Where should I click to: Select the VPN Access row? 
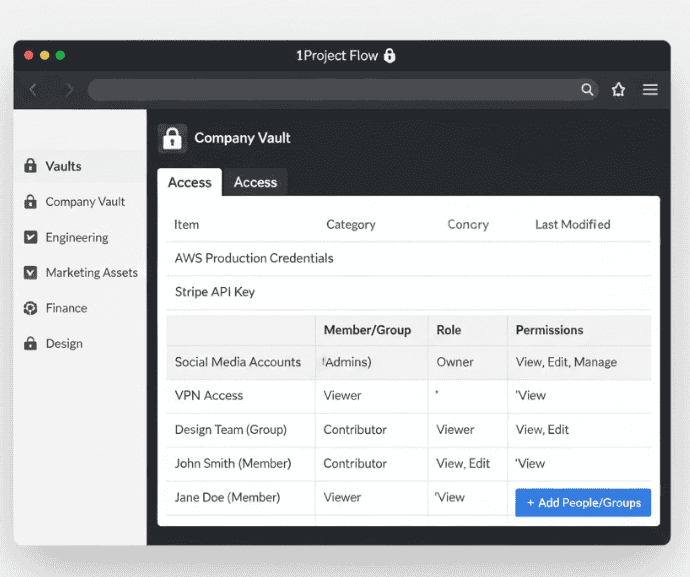pos(408,396)
